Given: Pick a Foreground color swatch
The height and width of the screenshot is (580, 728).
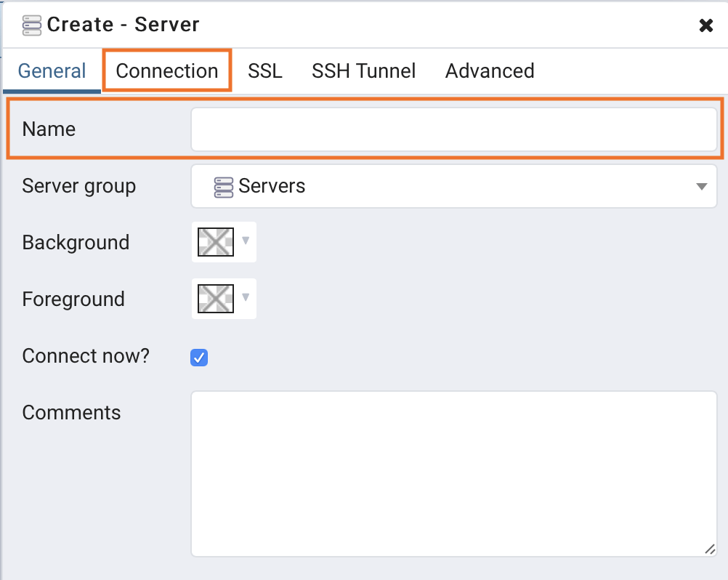Looking at the screenshot, I should coord(216,299).
